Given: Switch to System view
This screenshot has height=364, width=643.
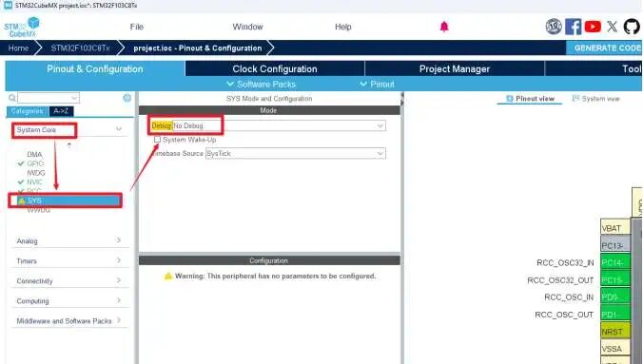Looking at the screenshot, I should coord(595,99).
